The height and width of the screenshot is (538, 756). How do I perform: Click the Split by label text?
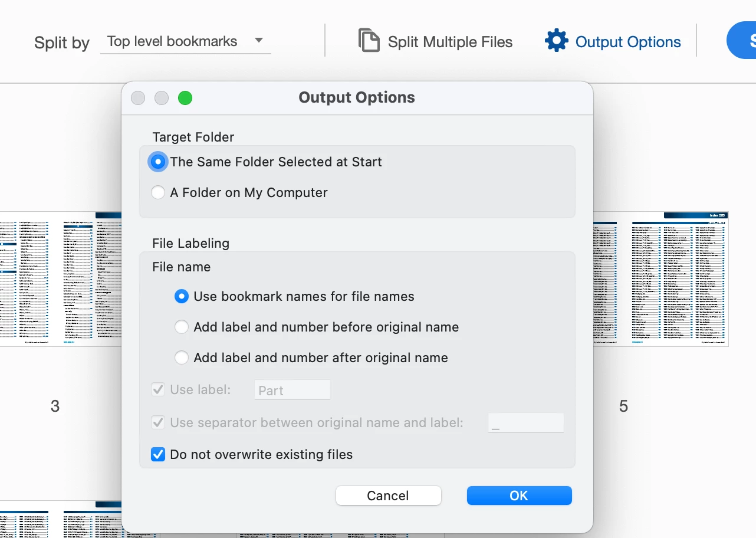coord(62,43)
